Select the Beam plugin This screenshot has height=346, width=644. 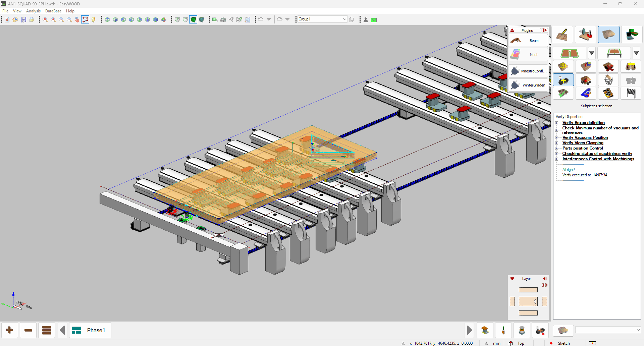click(528, 41)
